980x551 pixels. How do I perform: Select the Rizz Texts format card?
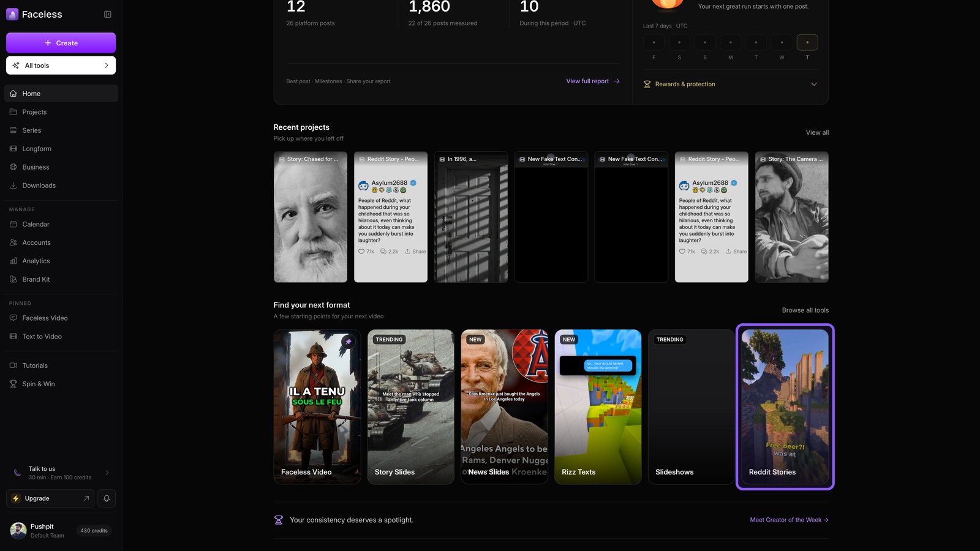[598, 407]
